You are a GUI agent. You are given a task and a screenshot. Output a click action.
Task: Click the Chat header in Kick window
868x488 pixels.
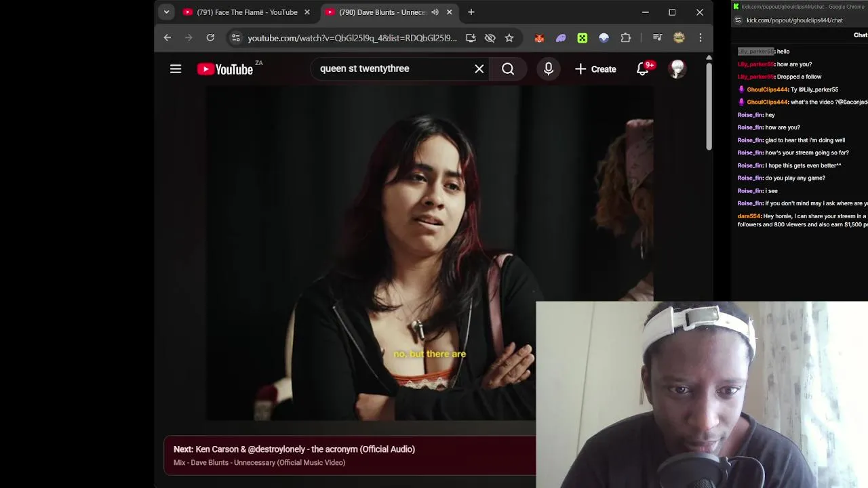coord(860,35)
